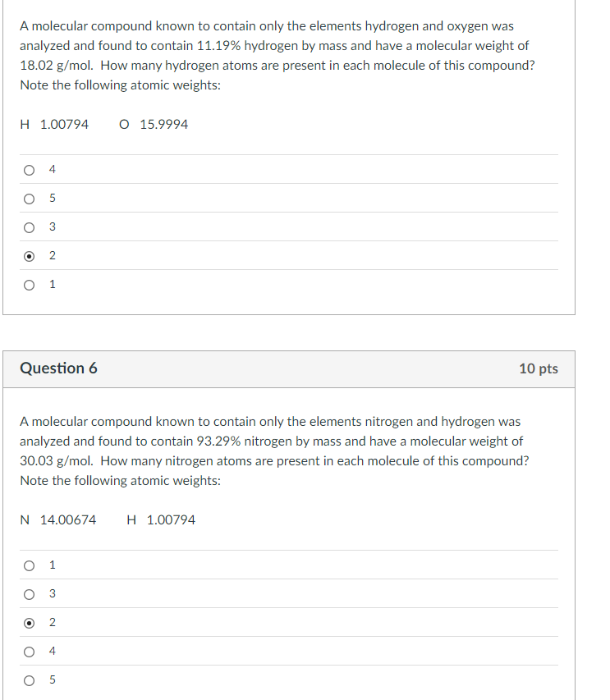Click H 1.00794 next to the oxygen weight
610x700 pixels.
[54, 125]
